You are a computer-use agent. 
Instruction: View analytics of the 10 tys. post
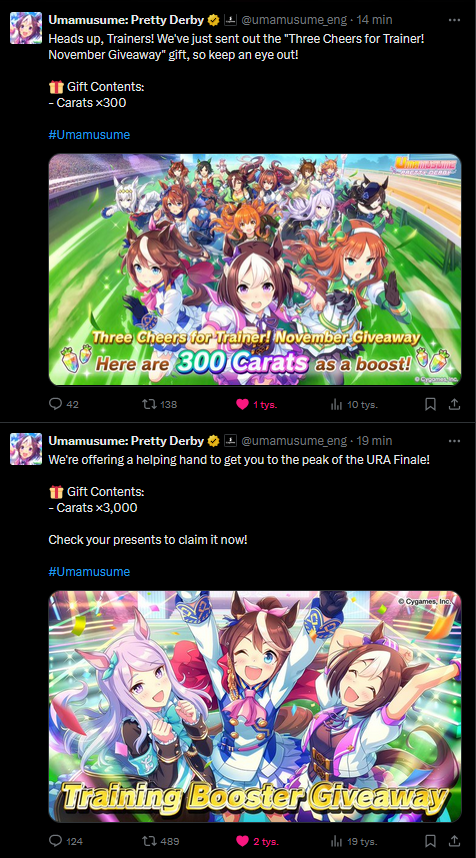tap(353, 404)
